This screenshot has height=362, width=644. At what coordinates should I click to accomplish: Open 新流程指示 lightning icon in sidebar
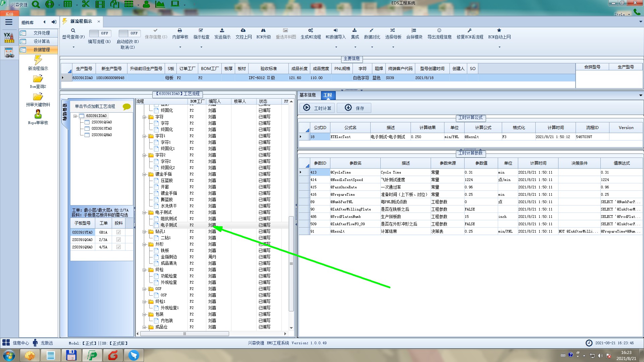point(38,60)
